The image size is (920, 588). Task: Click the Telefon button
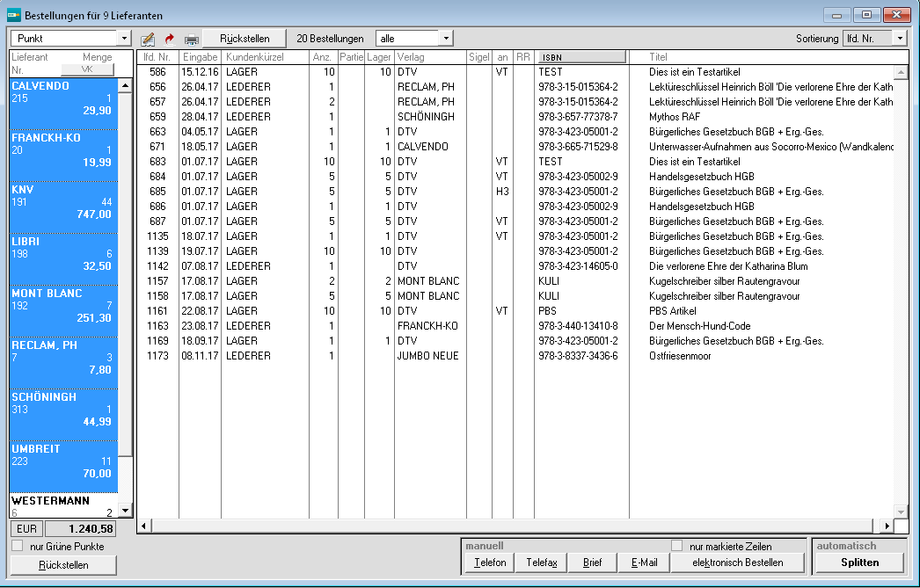tap(490, 563)
